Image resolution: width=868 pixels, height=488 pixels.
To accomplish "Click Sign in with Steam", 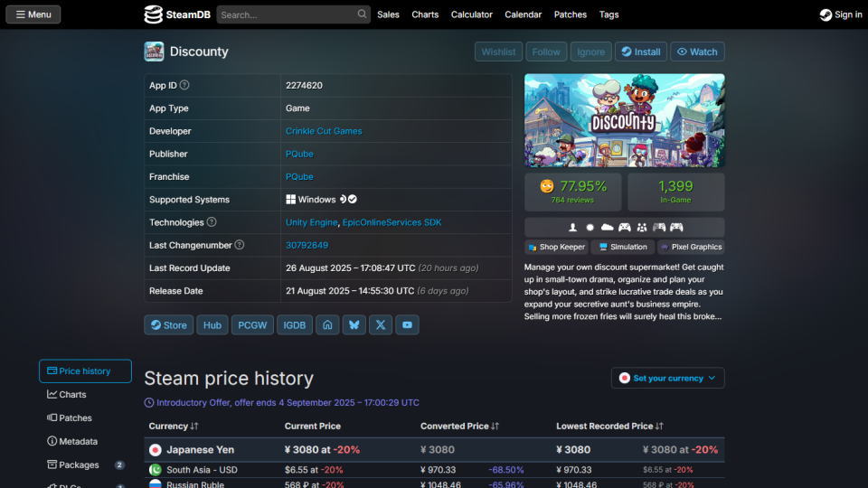I will pyautogui.click(x=841, y=14).
